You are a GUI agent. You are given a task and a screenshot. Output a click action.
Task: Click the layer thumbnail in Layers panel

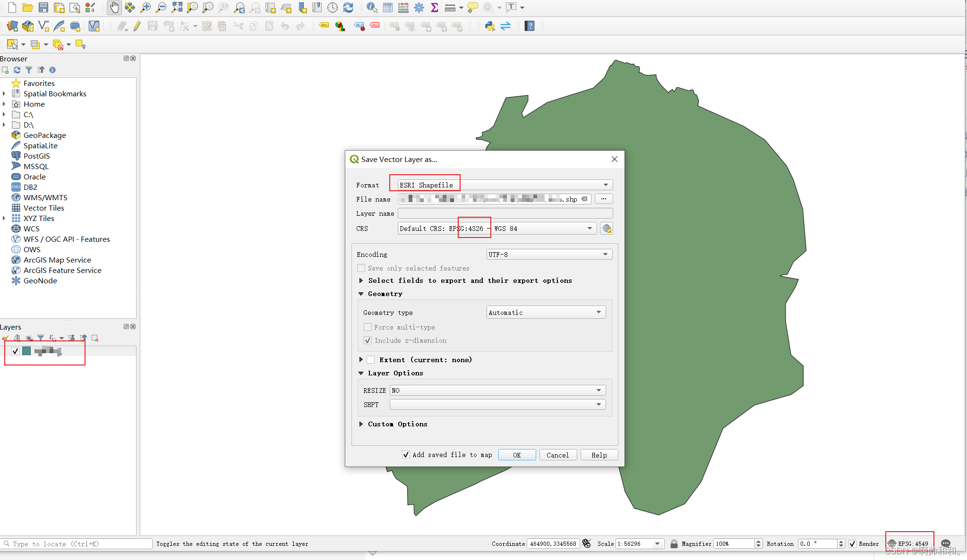tap(26, 351)
